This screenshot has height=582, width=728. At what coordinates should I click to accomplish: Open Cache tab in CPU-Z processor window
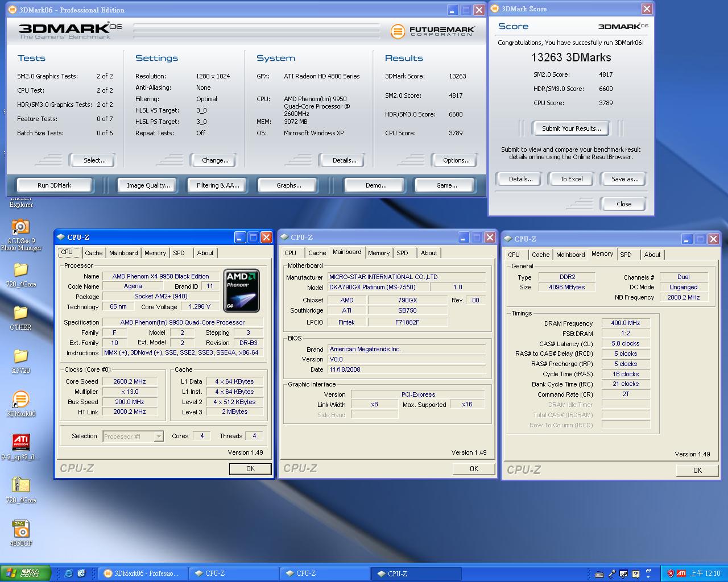(94, 253)
